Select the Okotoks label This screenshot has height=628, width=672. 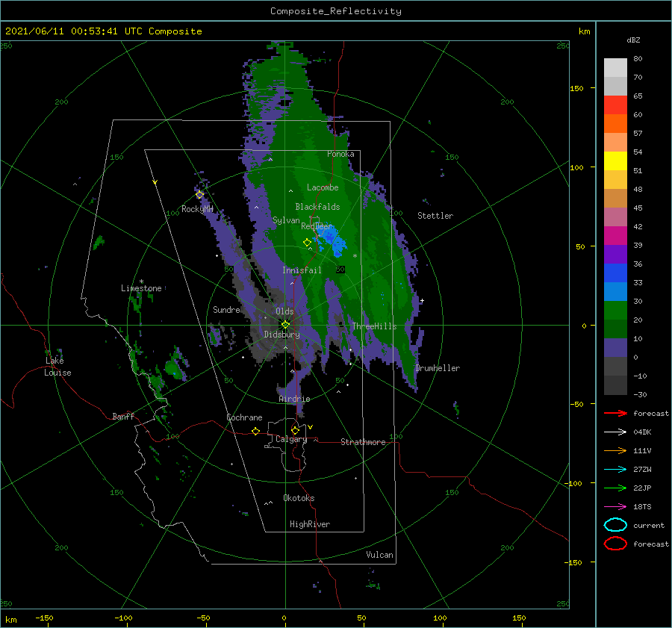(299, 498)
